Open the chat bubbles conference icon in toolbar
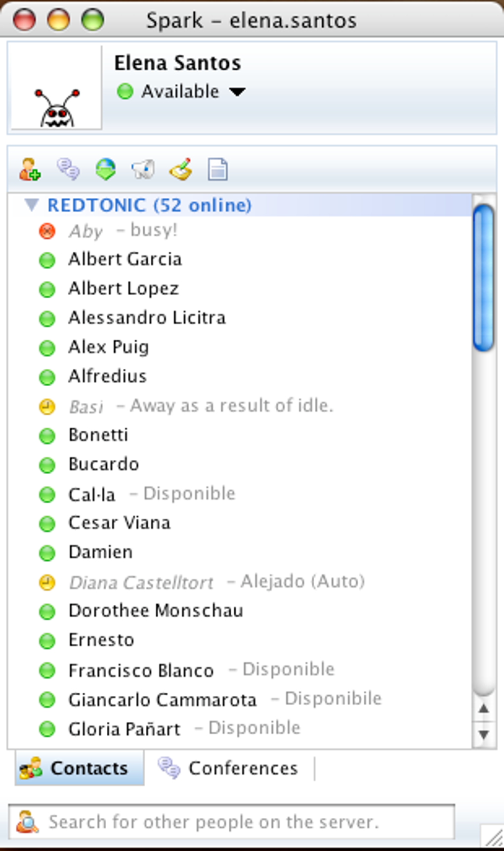 coord(68,169)
